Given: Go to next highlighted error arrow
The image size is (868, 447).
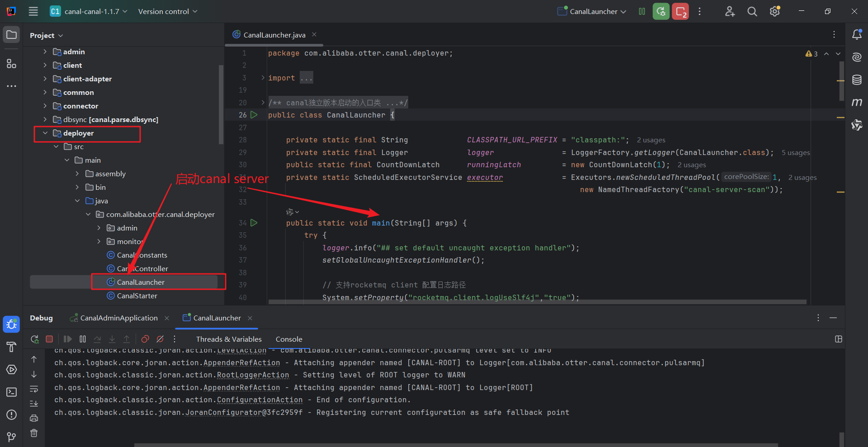Looking at the screenshot, I should tap(838, 54).
